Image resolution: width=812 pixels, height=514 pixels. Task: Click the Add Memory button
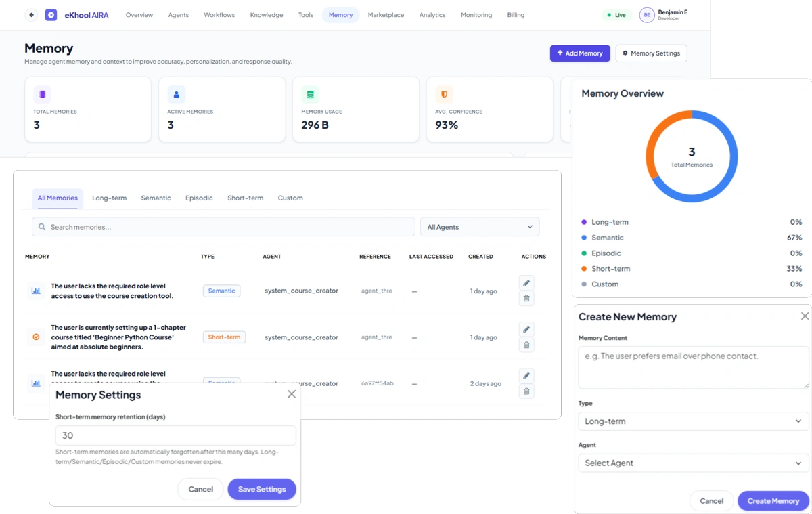[580, 53]
